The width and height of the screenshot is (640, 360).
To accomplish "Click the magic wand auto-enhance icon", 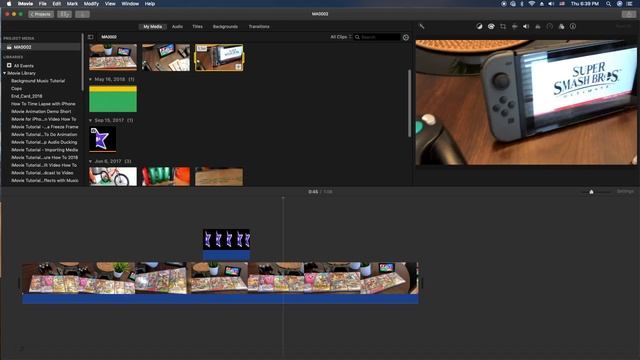I will coord(422,26).
